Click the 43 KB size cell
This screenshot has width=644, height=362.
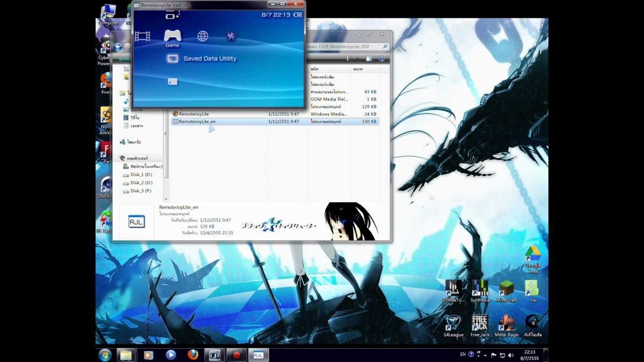tap(370, 92)
